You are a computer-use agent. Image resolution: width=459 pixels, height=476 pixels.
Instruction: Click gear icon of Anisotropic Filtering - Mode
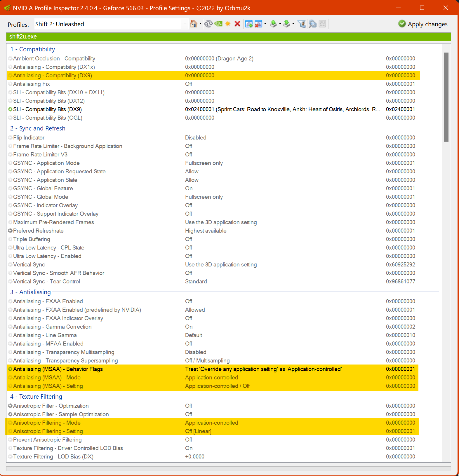(10, 423)
